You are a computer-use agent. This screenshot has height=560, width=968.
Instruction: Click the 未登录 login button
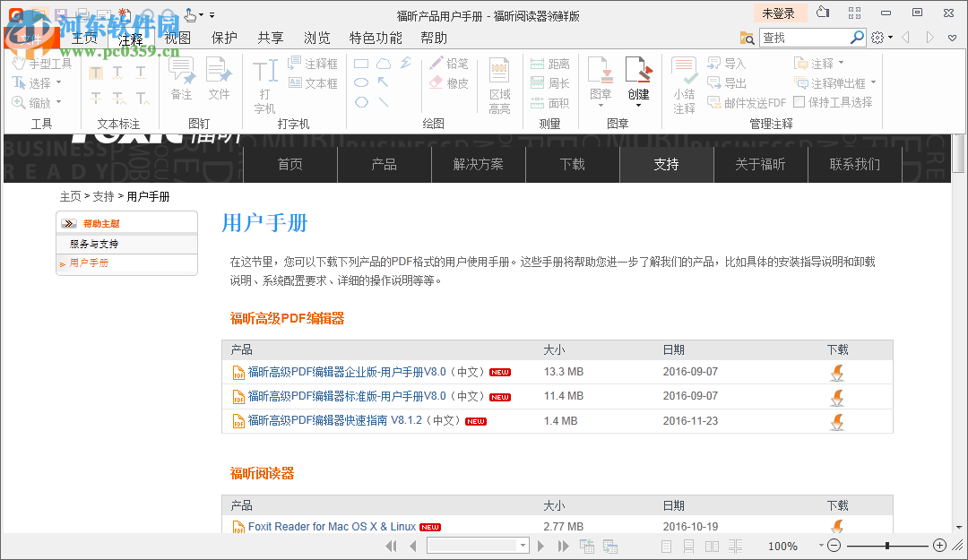click(779, 13)
